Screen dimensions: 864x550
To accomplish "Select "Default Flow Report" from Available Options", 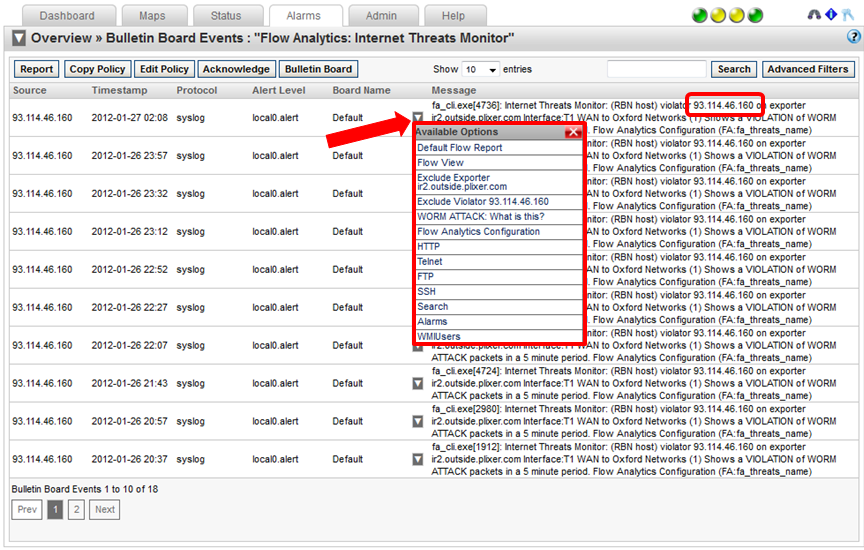I will pyautogui.click(x=460, y=148).
